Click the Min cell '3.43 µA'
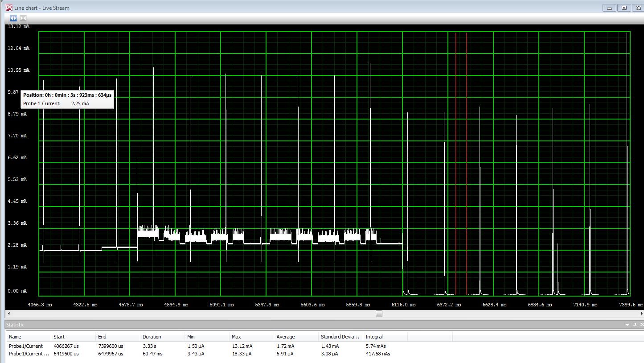The width and height of the screenshot is (644, 363). click(x=196, y=354)
